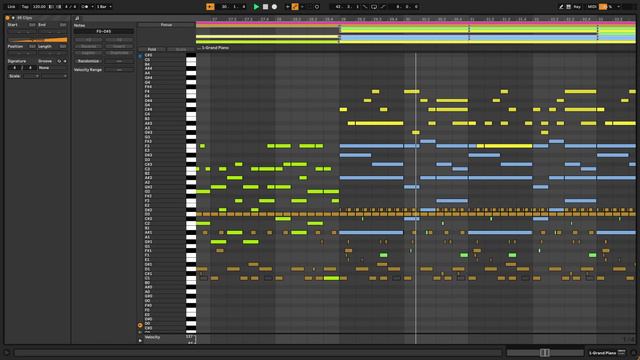Click the Set button next to Start
640x360 pixels.
click(x=32, y=25)
